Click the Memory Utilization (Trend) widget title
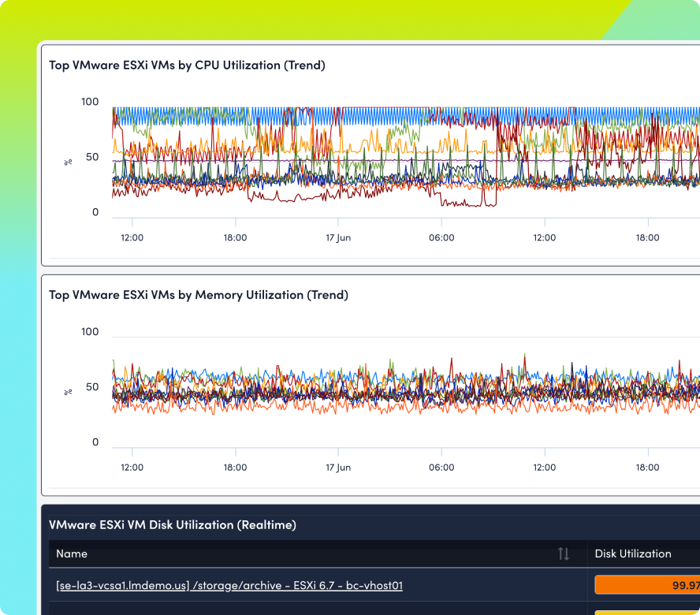 pos(198,295)
